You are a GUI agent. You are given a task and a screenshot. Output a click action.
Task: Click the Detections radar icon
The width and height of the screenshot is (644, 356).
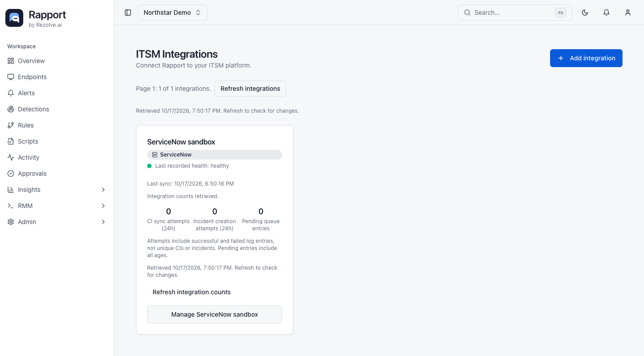pyautogui.click(x=11, y=109)
